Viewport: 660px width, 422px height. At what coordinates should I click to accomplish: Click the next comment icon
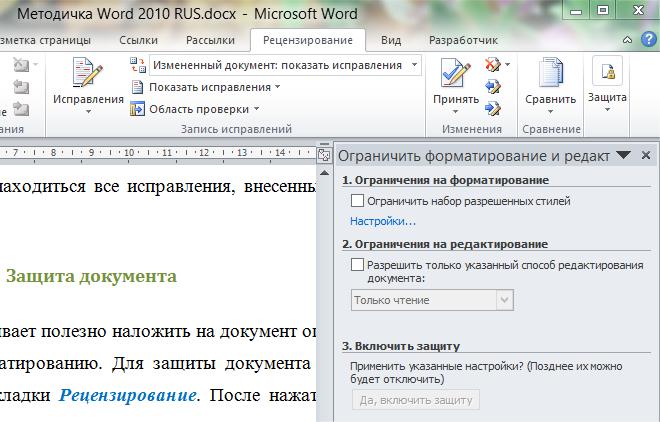point(21,109)
